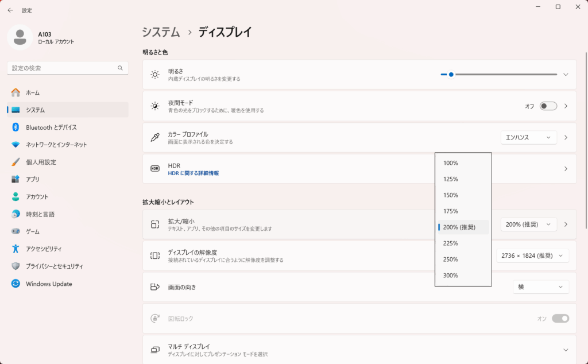Select 250% in scale list
The width and height of the screenshot is (588, 364).
click(463, 260)
